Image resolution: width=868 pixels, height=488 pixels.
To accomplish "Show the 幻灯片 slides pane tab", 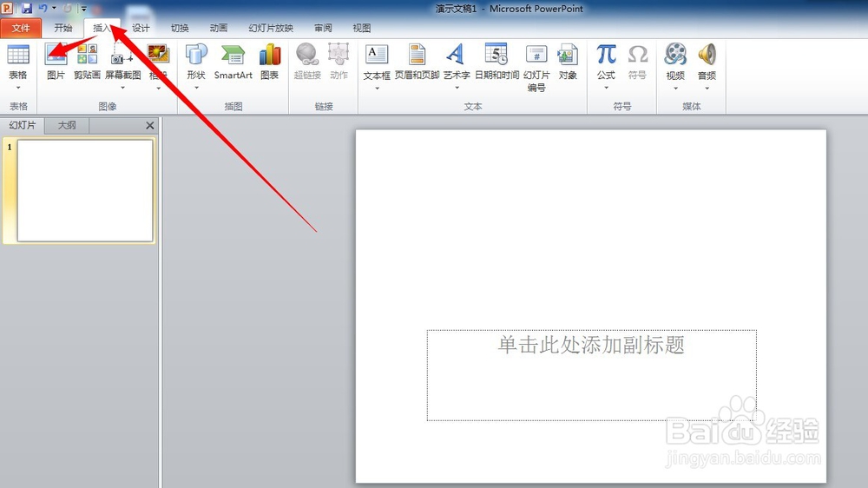I will click(23, 125).
